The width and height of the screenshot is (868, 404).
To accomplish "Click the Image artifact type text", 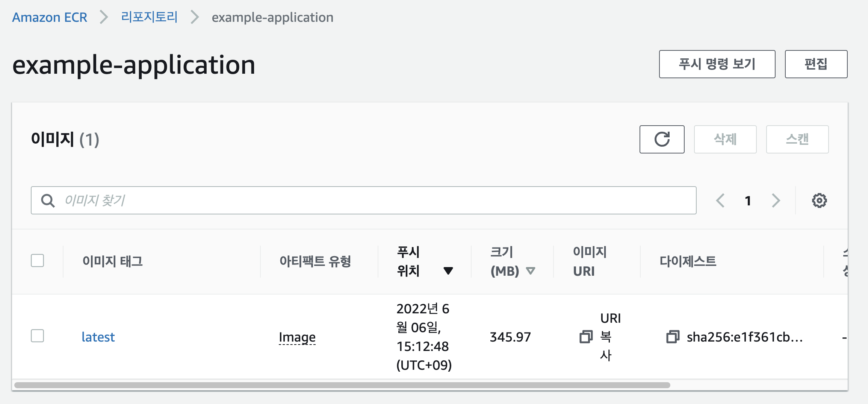I will (x=297, y=337).
